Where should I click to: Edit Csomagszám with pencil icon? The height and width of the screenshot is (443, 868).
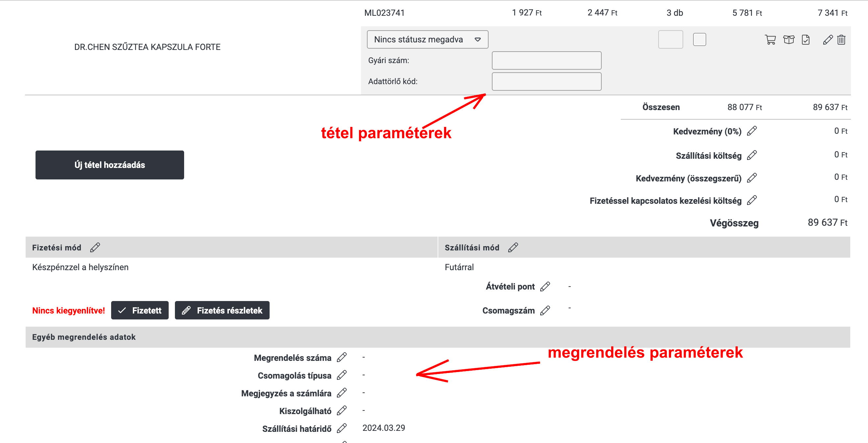pos(545,311)
